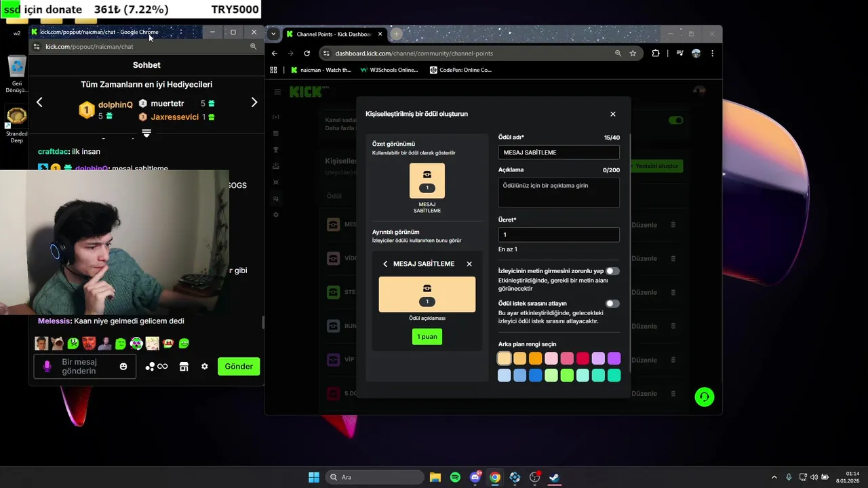Viewport: 868px width, 488px height.
Task: Close the custom reward creation dialog
Action: pyautogui.click(x=612, y=114)
